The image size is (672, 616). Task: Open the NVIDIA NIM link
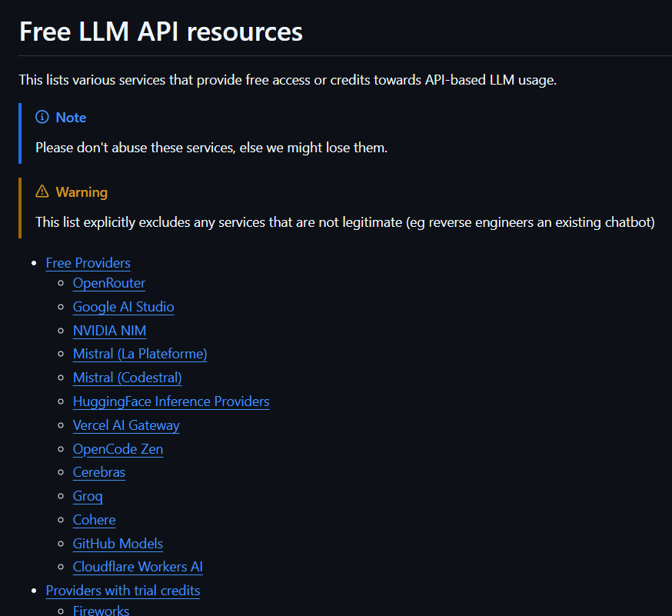[109, 331]
